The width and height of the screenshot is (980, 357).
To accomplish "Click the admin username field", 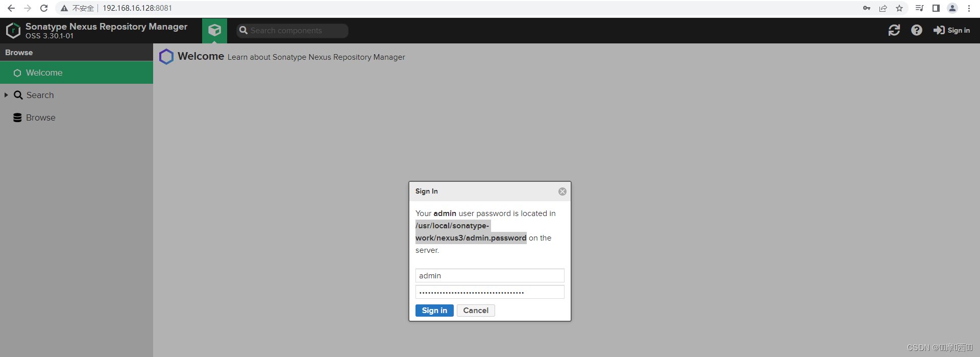I will point(490,276).
